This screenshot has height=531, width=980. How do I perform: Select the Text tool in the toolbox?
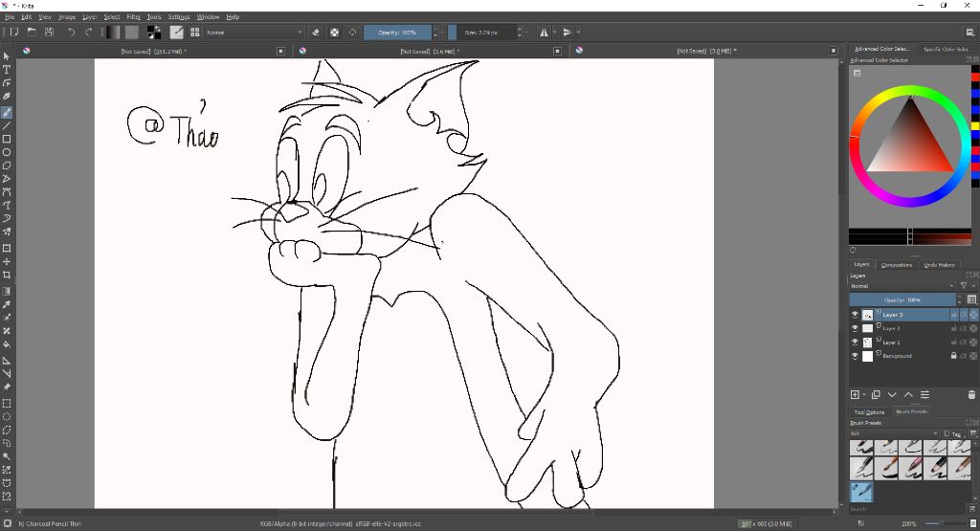click(x=7, y=69)
